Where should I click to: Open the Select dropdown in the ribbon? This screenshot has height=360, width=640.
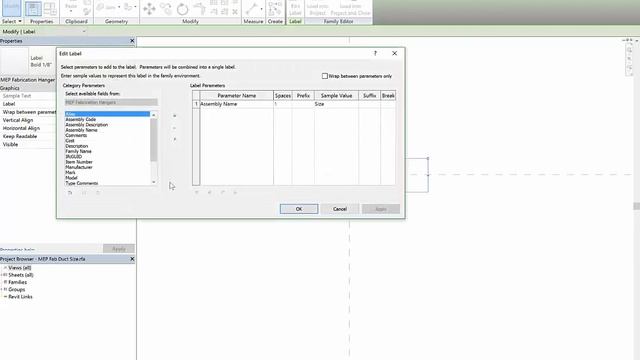pos(12,21)
